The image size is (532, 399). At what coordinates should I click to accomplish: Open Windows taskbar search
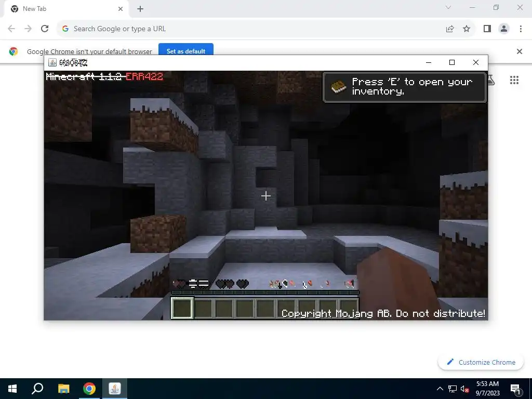click(x=37, y=389)
